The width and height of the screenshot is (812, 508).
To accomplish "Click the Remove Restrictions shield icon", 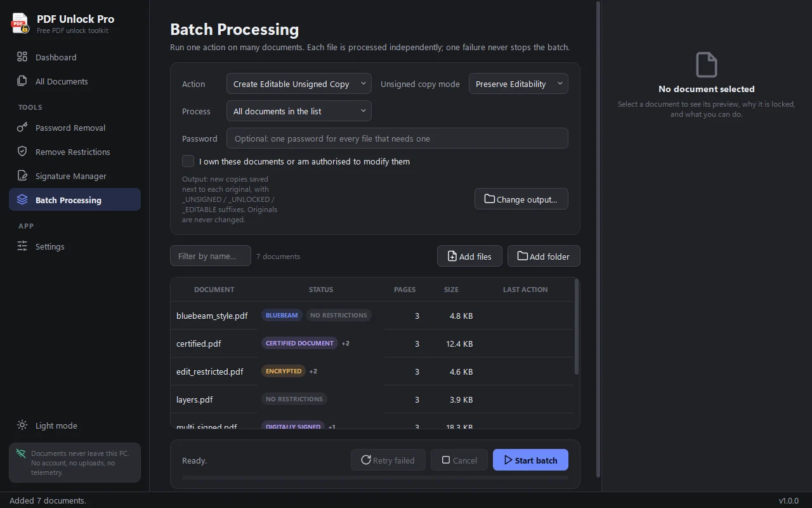I will pos(22,152).
